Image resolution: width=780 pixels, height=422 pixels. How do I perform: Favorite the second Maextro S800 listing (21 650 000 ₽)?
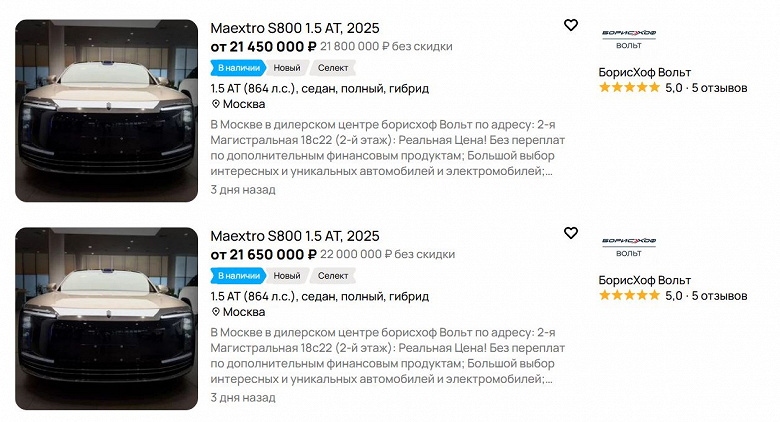[x=570, y=233]
